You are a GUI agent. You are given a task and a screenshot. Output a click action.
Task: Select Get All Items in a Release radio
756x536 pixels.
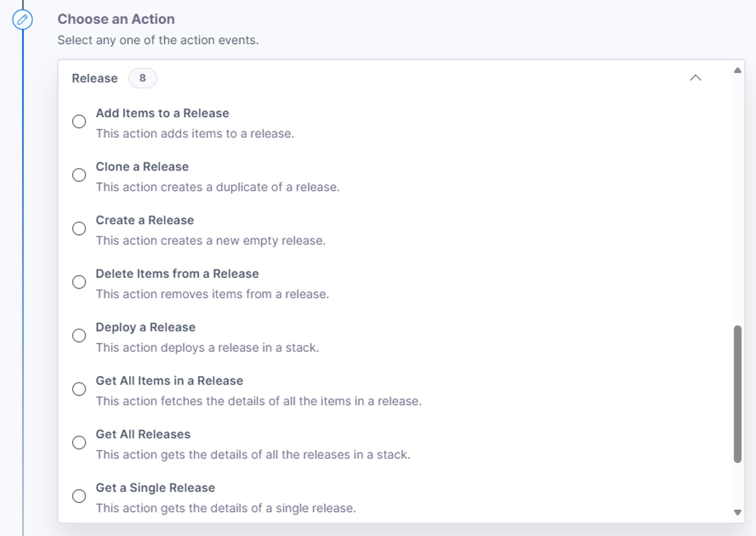click(x=79, y=389)
